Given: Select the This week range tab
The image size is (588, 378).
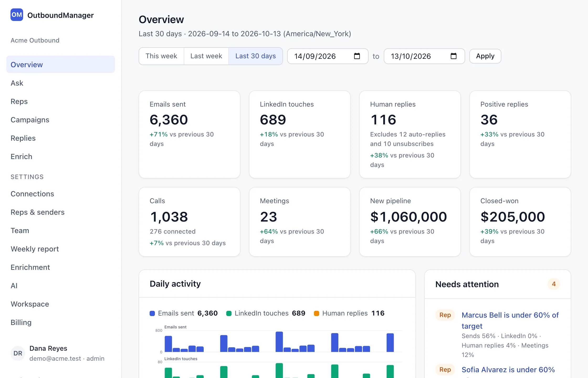Looking at the screenshot, I should [161, 56].
